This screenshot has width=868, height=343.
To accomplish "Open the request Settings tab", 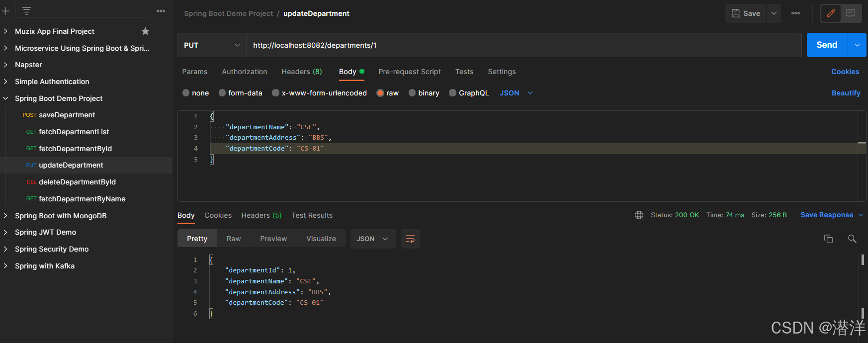I will [x=502, y=72].
